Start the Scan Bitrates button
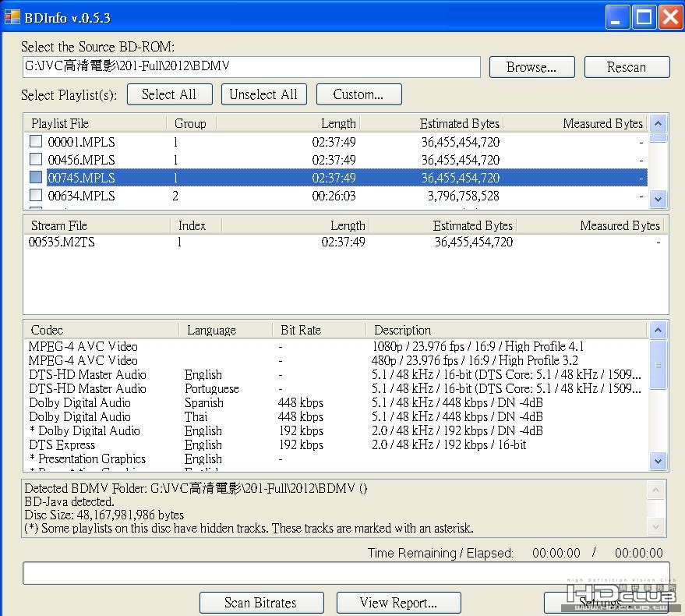This screenshot has height=616, width=685. pyautogui.click(x=261, y=603)
